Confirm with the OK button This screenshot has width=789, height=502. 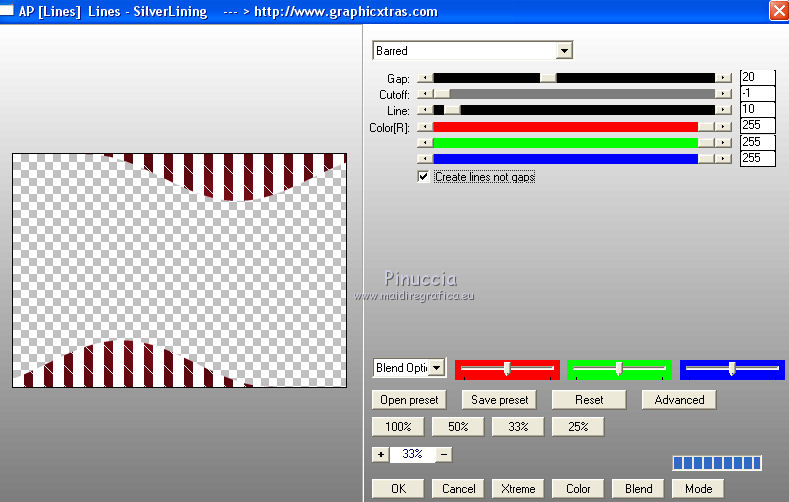pos(398,488)
